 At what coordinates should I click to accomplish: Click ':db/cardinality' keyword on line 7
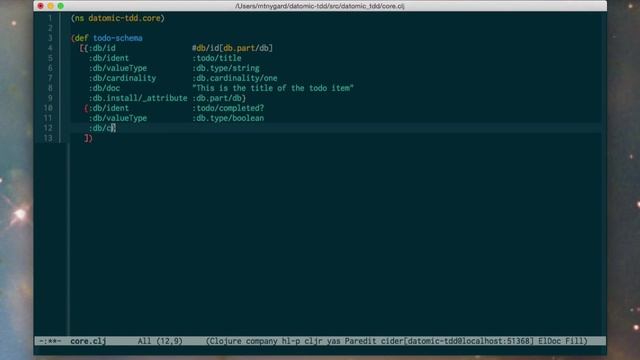[122, 78]
